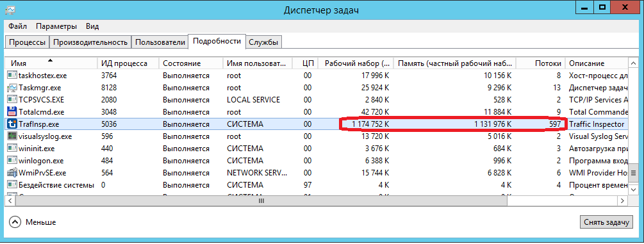Click process ID 5036 cell
The width and height of the screenshot is (644, 244).
[x=109, y=124]
